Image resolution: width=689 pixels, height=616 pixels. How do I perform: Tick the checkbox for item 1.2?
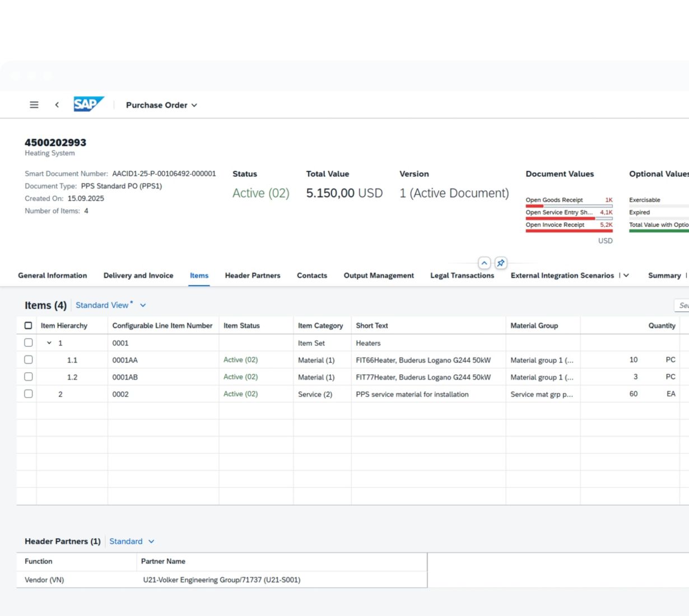click(29, 377)
